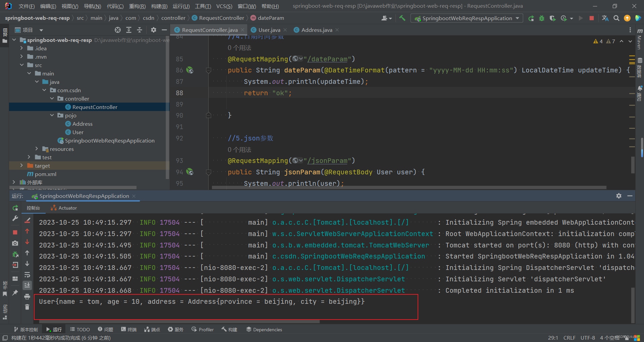644x342 pixels.
Task: Click dateParam in the breadcrumb bar
Action: [x=271, y=18]
